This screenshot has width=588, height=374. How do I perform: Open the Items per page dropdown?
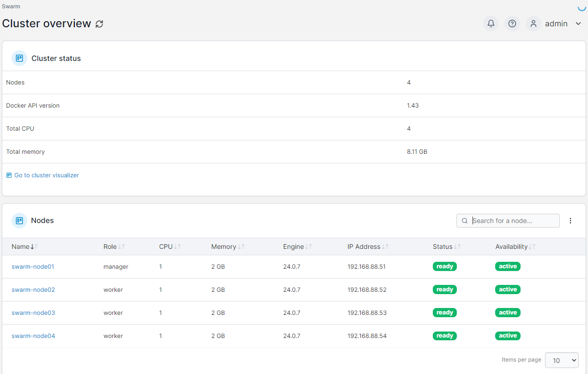[x=562, y=360]
